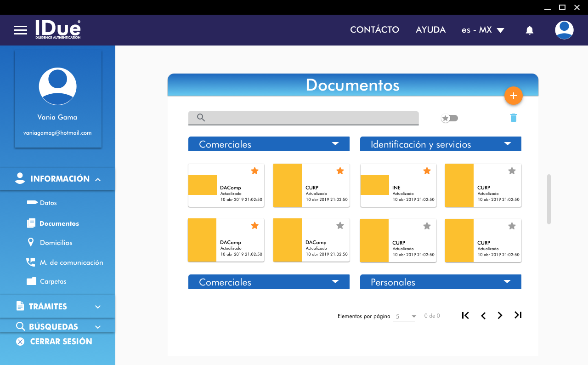Click the orange add document button
This screenshot has width=588, height=365.
513,96
